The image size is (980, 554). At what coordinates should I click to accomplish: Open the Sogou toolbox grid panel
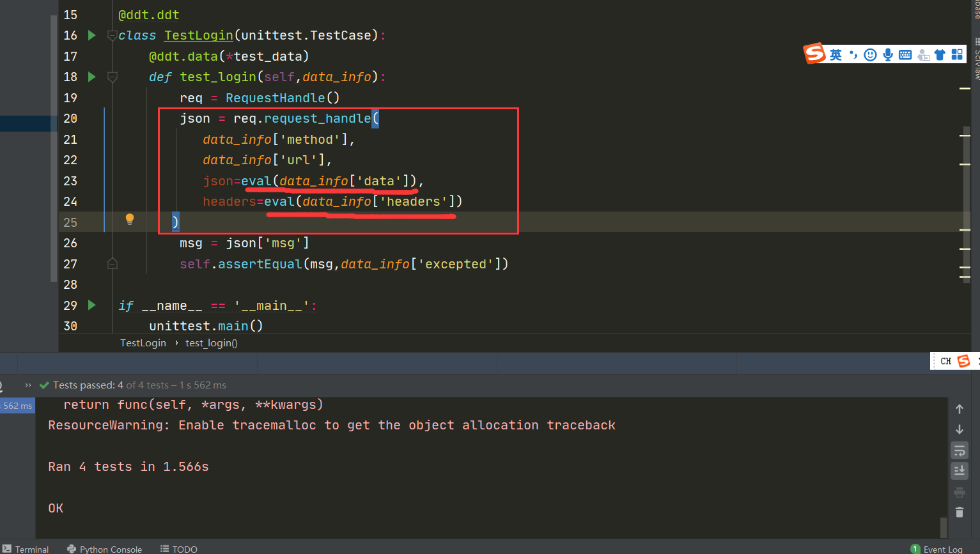tap(957, 55)
